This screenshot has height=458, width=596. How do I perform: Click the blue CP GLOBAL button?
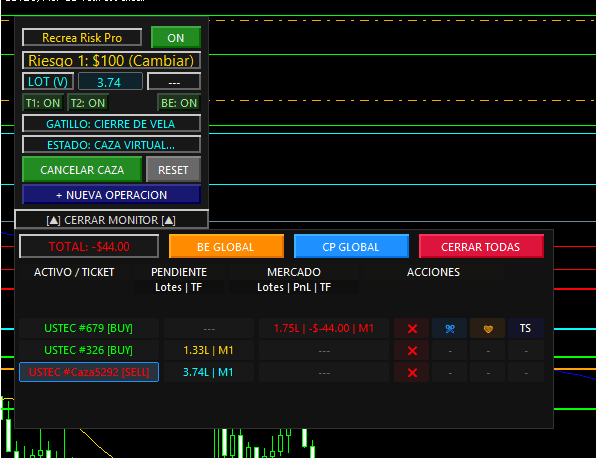(x=351, y=247)
